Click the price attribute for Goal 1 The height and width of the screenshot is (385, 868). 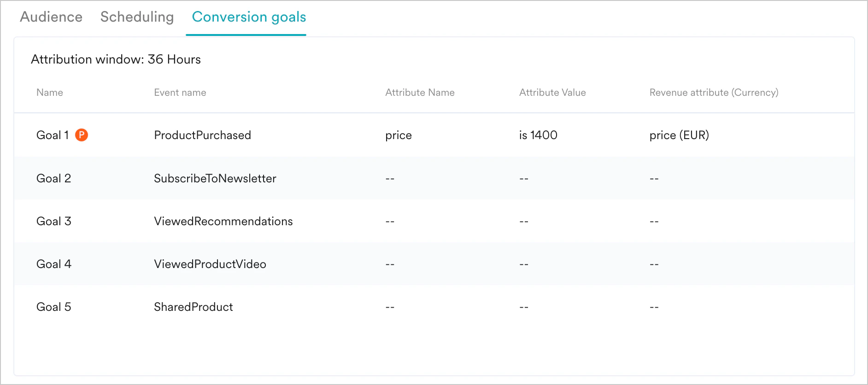click(398, 135)
